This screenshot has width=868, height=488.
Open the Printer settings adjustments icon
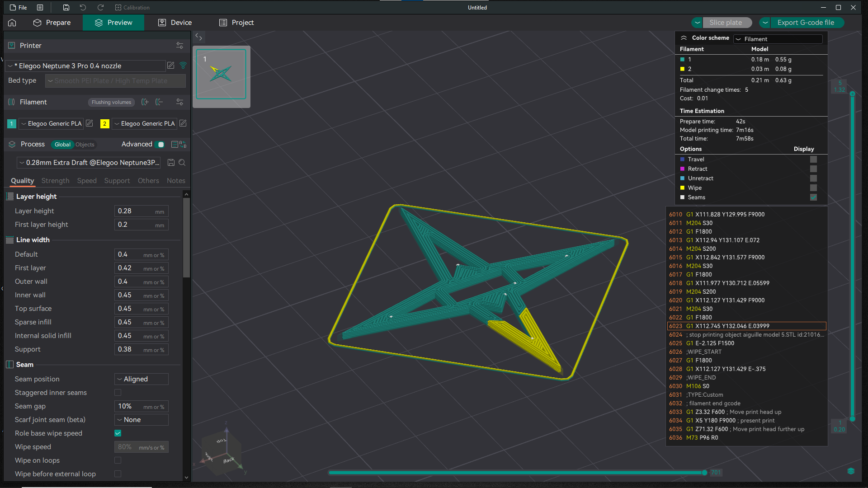[179, 45]
